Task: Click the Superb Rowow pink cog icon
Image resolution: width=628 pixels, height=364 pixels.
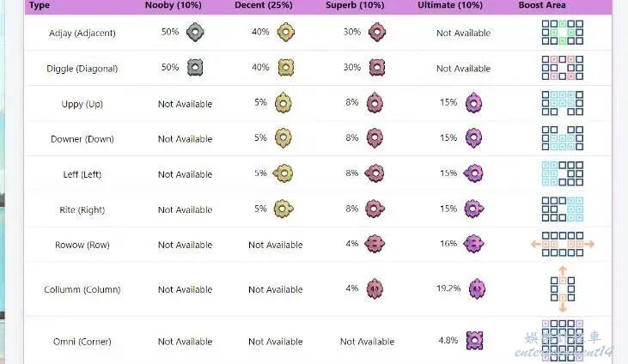Action: click(x=375, y=244)
